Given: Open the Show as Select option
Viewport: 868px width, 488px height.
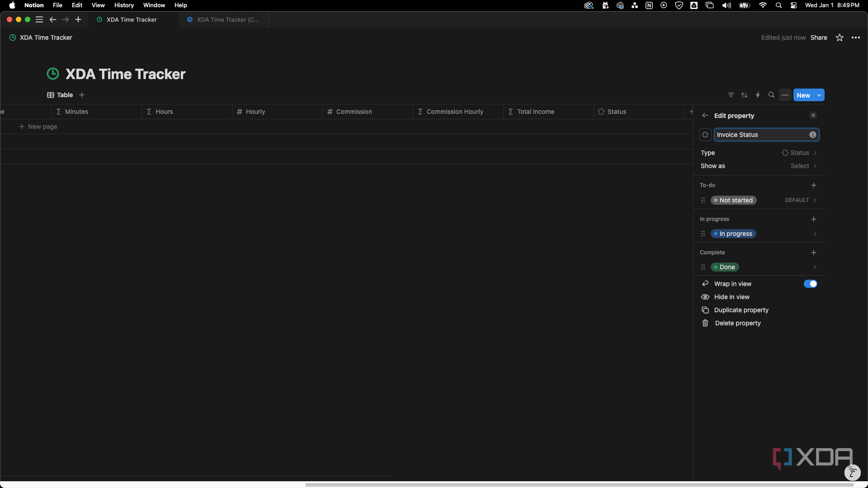Looking at the screenshot, I should point(759,166).
